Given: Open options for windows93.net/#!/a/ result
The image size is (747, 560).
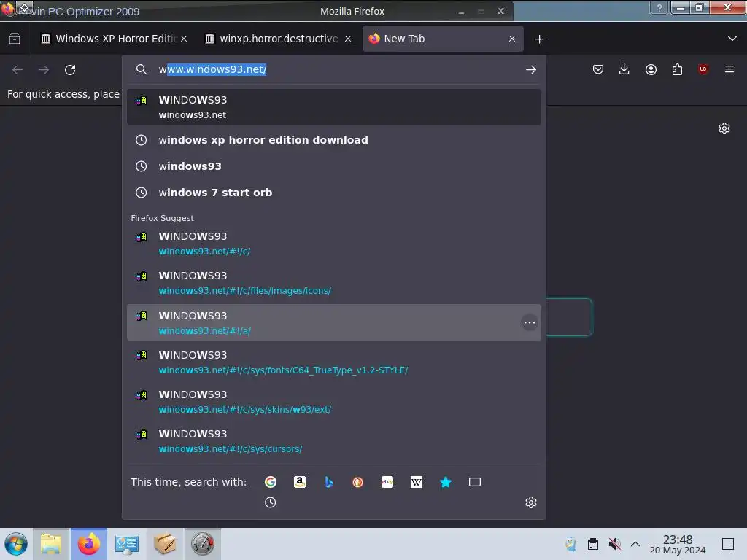Looking at the screenshot, I should (x=530, y=322).
